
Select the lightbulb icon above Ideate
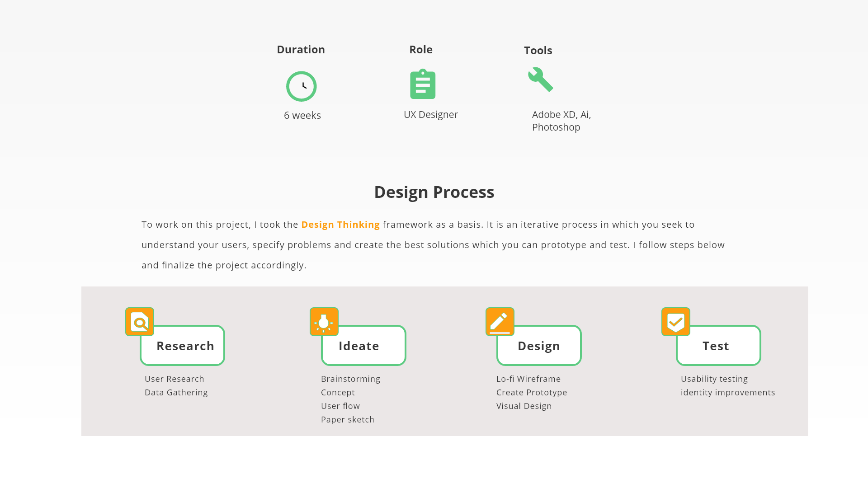click(x=324, y=322)
